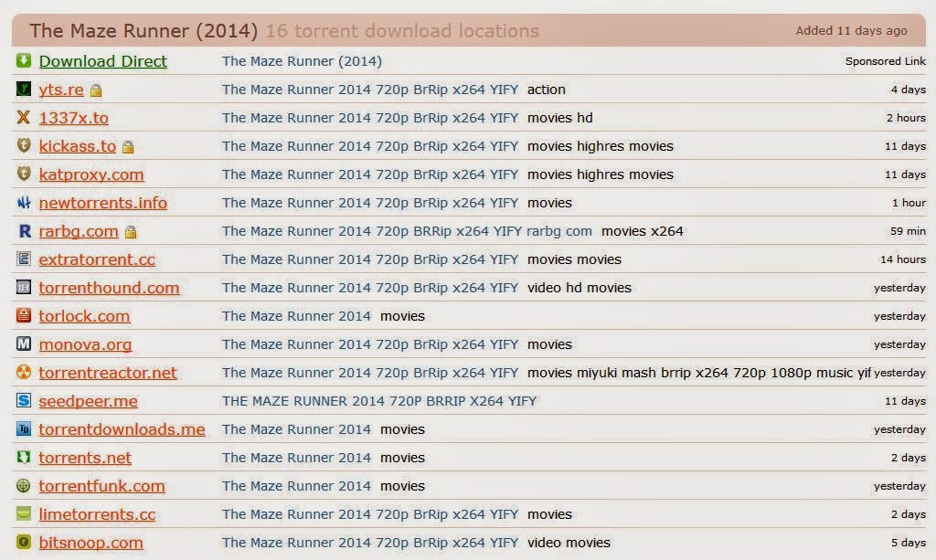Open the torrentfunk.com site link

(x=101, y=486)
